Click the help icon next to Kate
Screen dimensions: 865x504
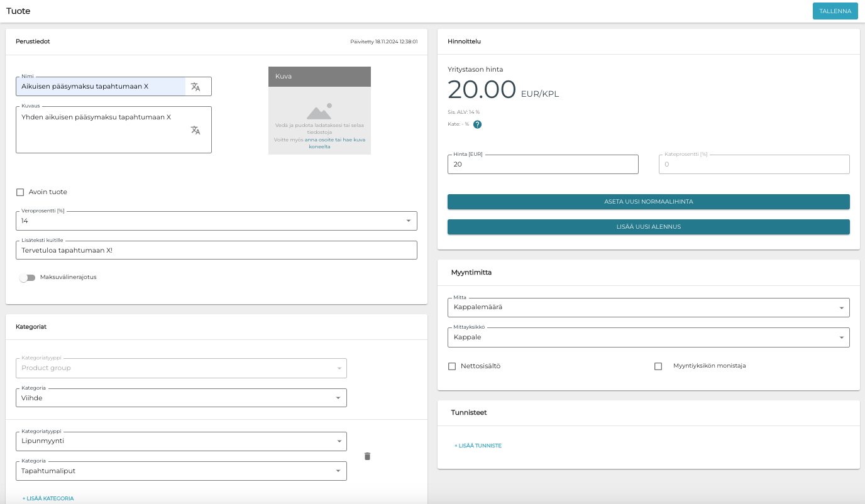(477, 124)
